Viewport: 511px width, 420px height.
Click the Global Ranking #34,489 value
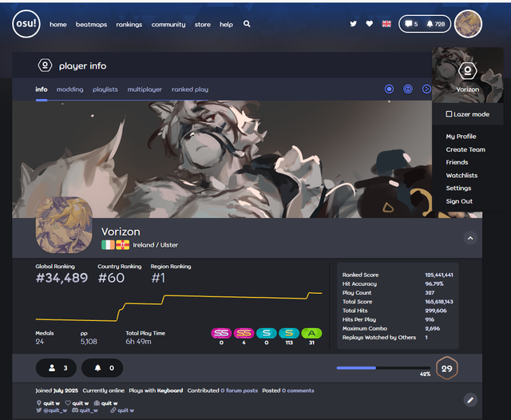[61, 278]
